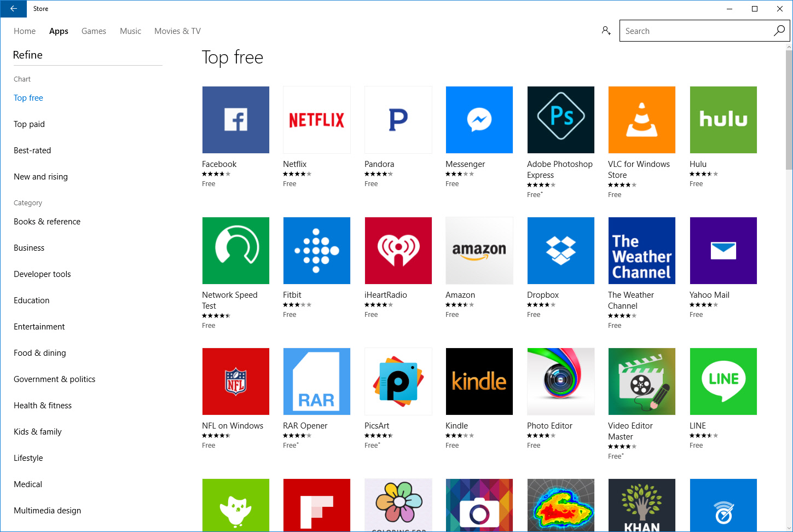
Task: Select The Weather Channel icon
Action: [x=642, y=251]
